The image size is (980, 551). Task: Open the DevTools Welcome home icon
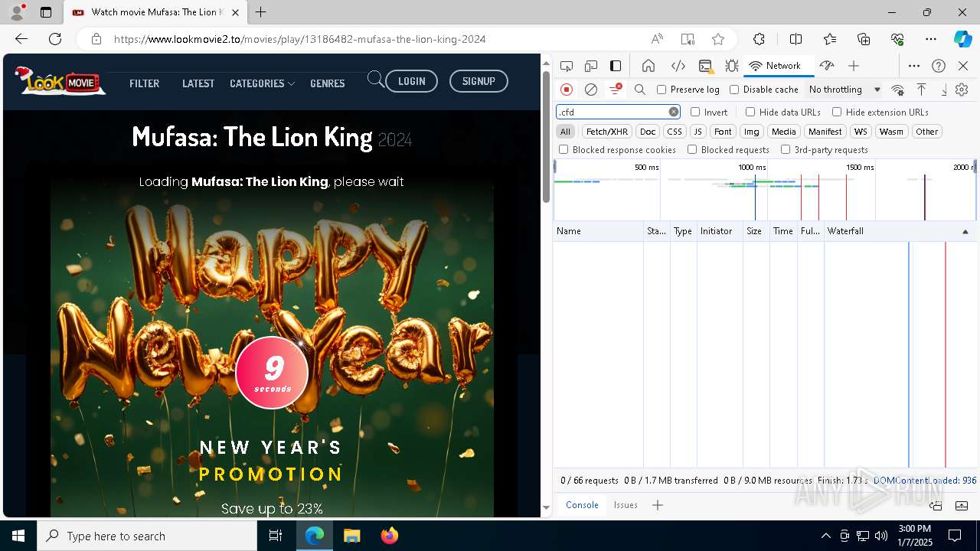648,66
